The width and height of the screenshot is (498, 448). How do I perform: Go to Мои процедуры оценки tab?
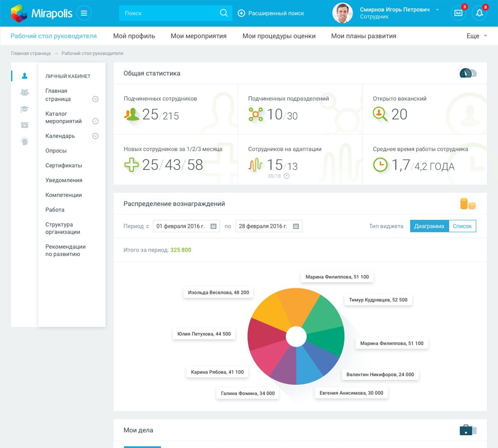coord(279,36)
